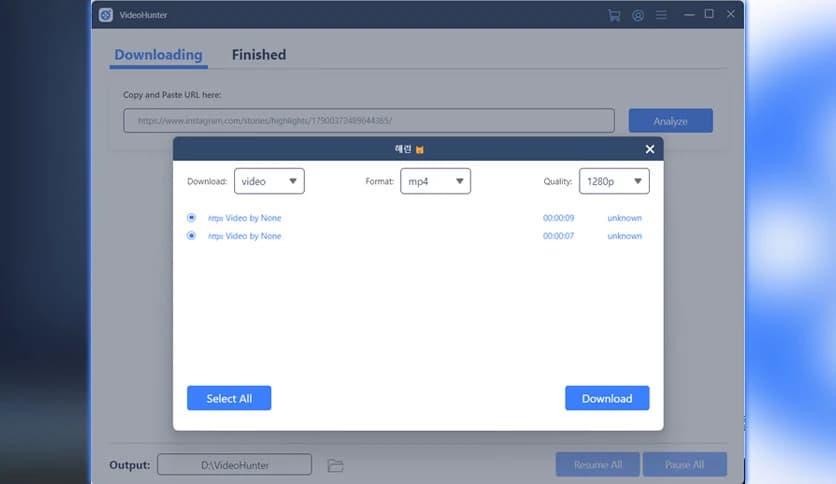This screenshot has height=484, width=836.
Task: Click the shopping cart icon in title bar
Action: [614, 16]
